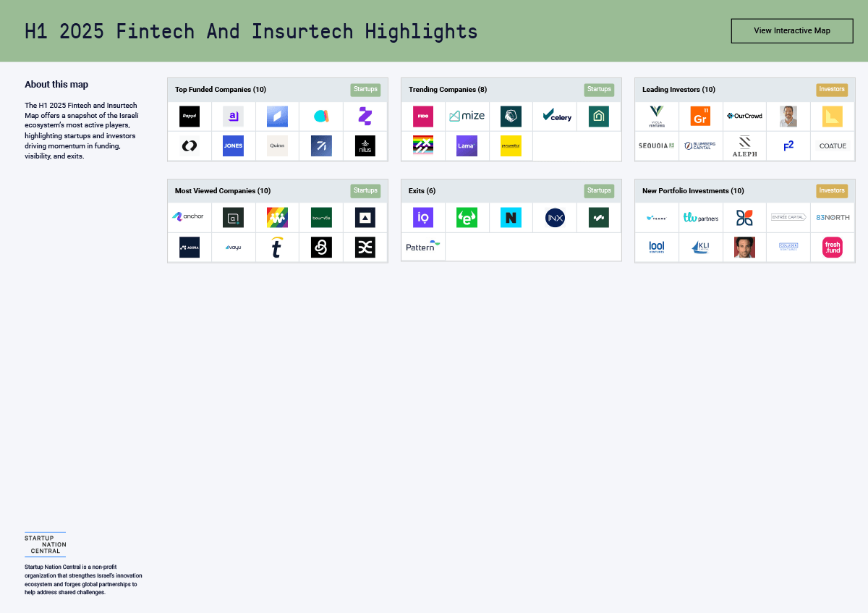This screenshot has width=868, height=613.
Task: Select the nilus company logo
Action: coord(365,145)
